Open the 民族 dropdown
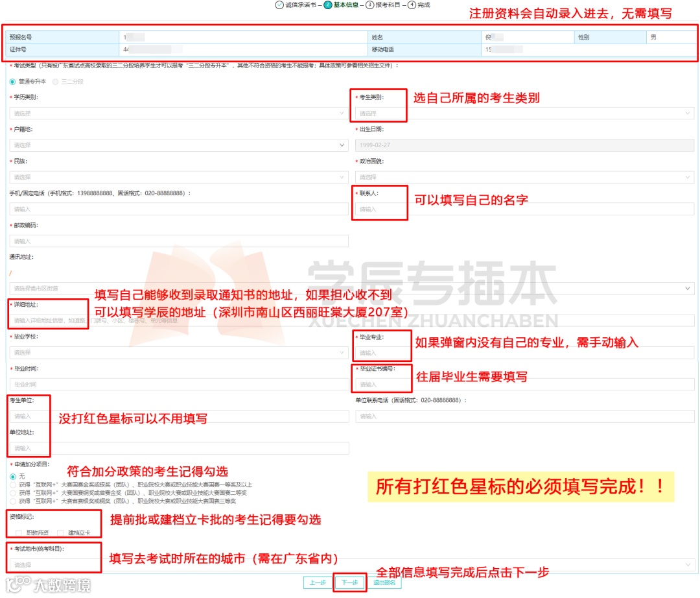This screenshot has width=700, height=598. 179,177
